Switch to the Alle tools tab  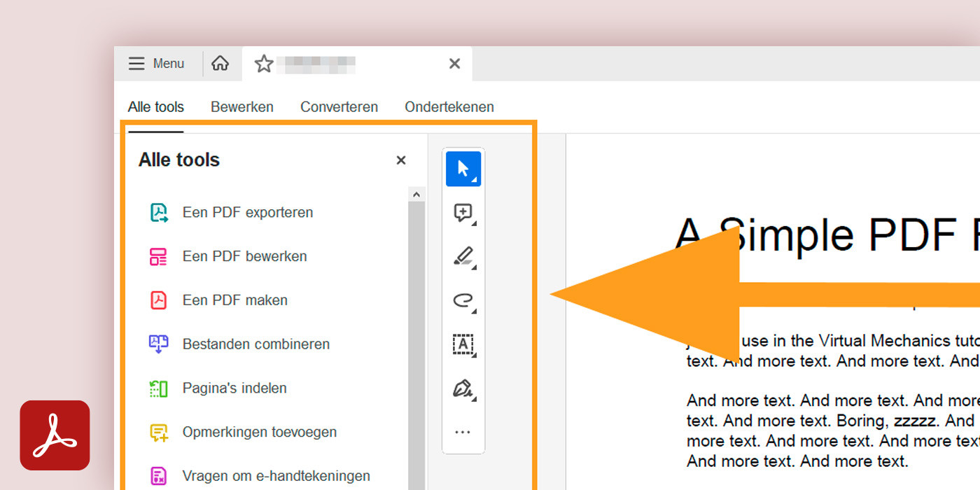coord(156,107)
